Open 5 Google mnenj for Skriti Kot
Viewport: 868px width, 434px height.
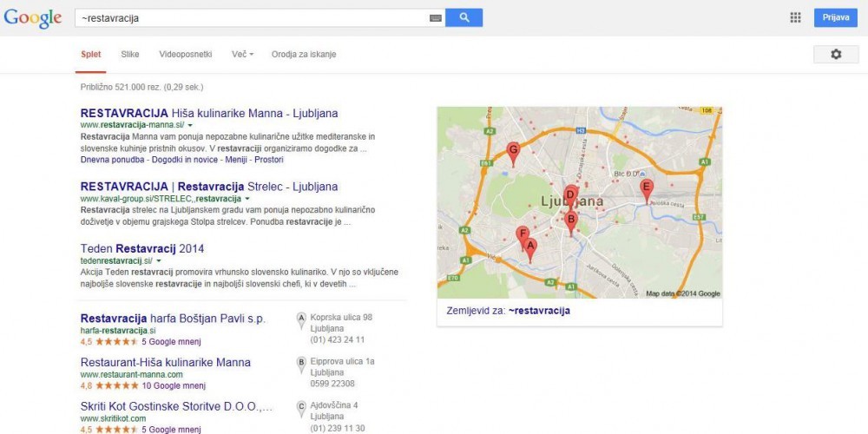coord(171,430)
